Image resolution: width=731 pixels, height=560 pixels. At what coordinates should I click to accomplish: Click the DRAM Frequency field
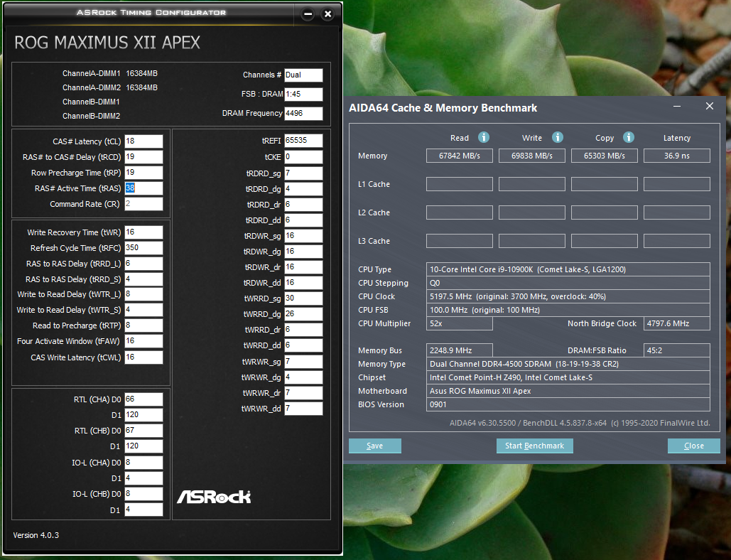tap(303, 113)
